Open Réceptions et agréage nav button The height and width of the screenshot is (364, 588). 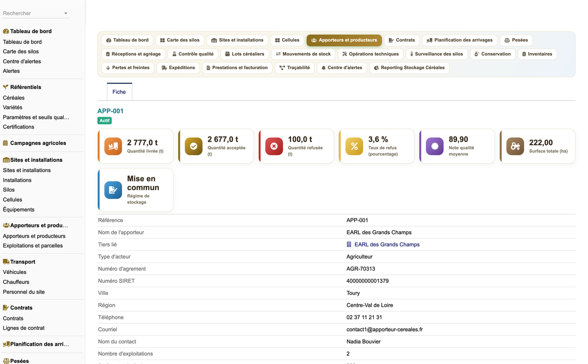(133, 54)
